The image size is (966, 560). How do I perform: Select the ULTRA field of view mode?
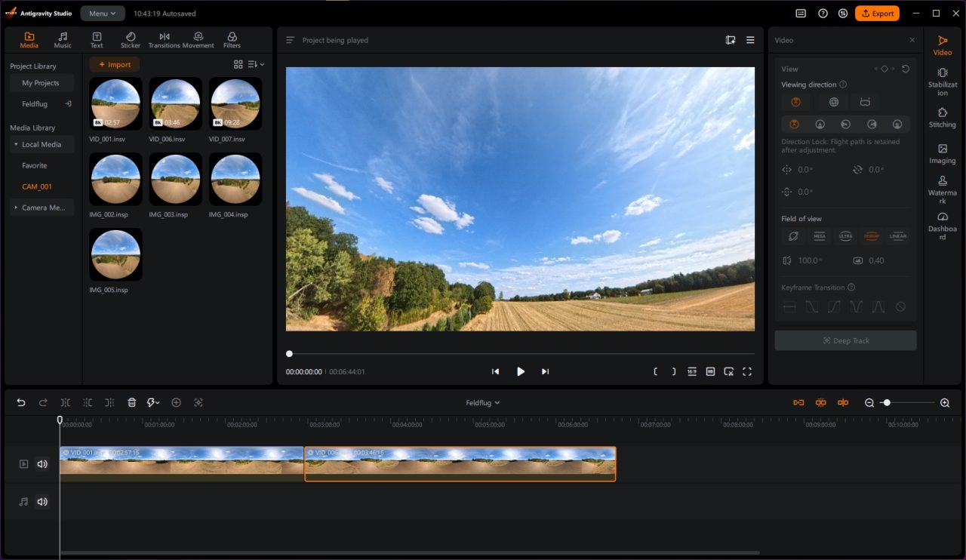pyautogui.click(x=845, y=236)
